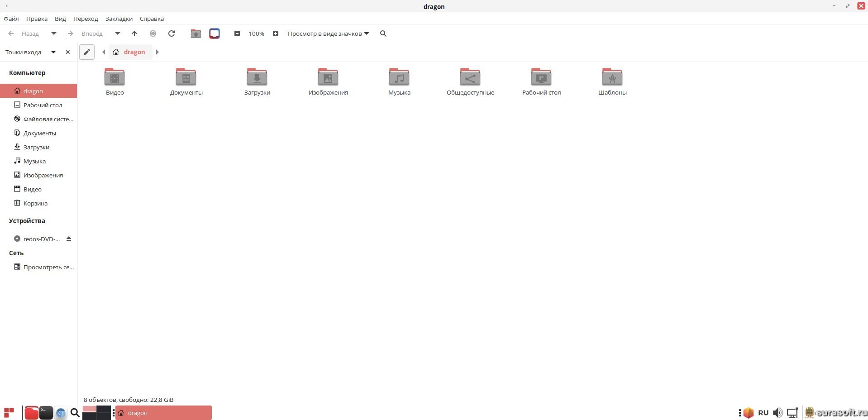
Task: Click the dragon window taskbar button
Action: tap(163, 413)
